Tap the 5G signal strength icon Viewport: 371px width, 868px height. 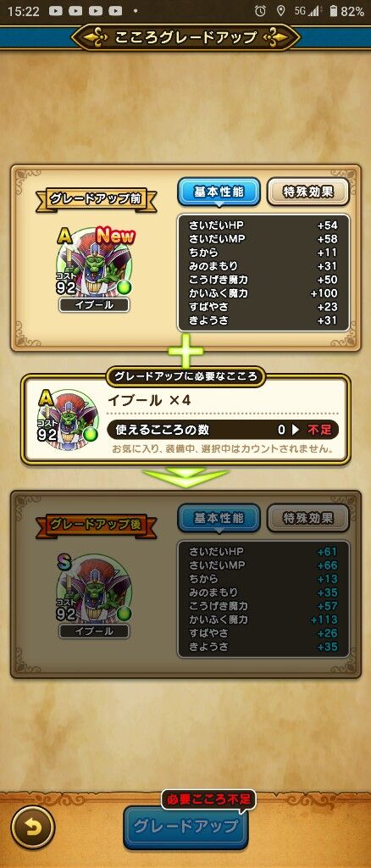(307, 11)
